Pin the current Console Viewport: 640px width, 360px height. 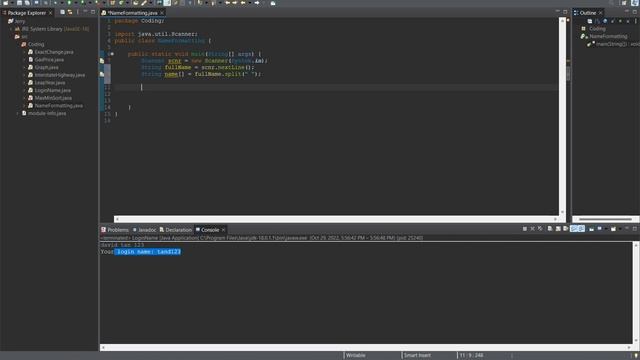(x=591, y=229)
